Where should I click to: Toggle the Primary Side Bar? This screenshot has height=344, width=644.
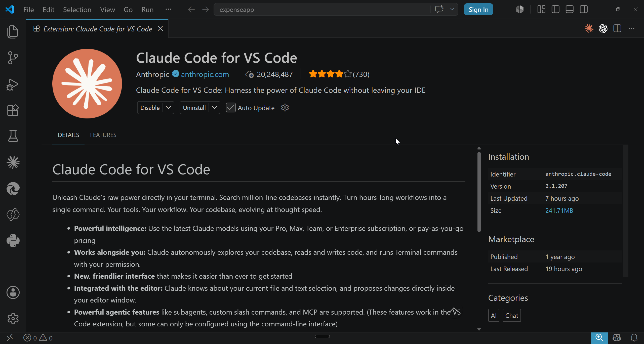pyautogui.click(x=555, y=9)
